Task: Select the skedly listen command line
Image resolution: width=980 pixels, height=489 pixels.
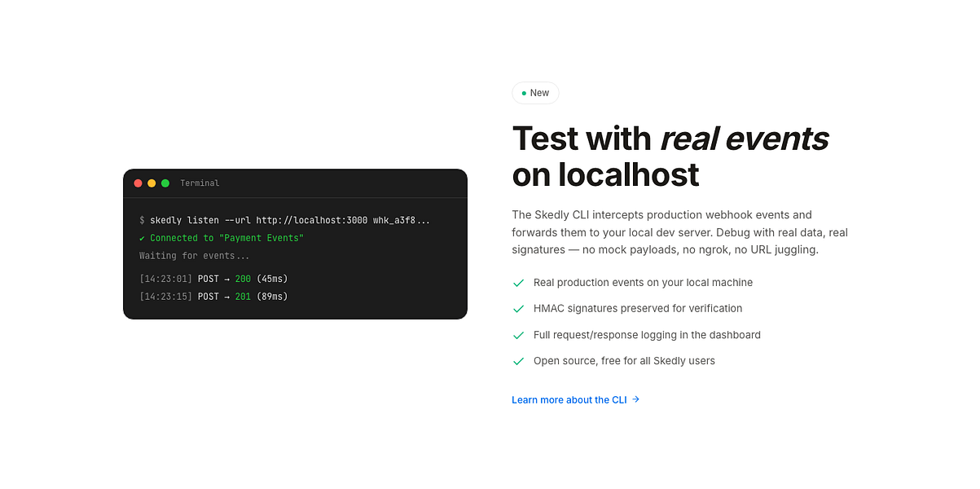Action: [x=284, y=221]
